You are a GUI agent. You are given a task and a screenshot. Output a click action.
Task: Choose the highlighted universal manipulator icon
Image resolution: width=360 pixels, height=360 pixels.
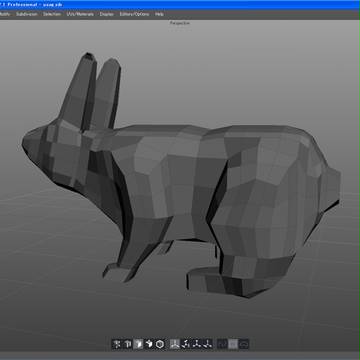pyautogui.click(x=175, y=344)
